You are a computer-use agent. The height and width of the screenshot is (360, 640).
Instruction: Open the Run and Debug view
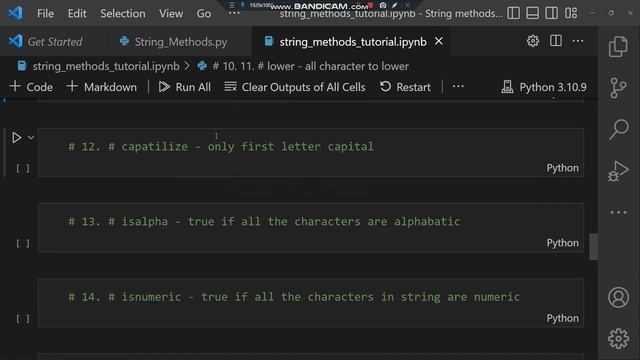(618, 171)
